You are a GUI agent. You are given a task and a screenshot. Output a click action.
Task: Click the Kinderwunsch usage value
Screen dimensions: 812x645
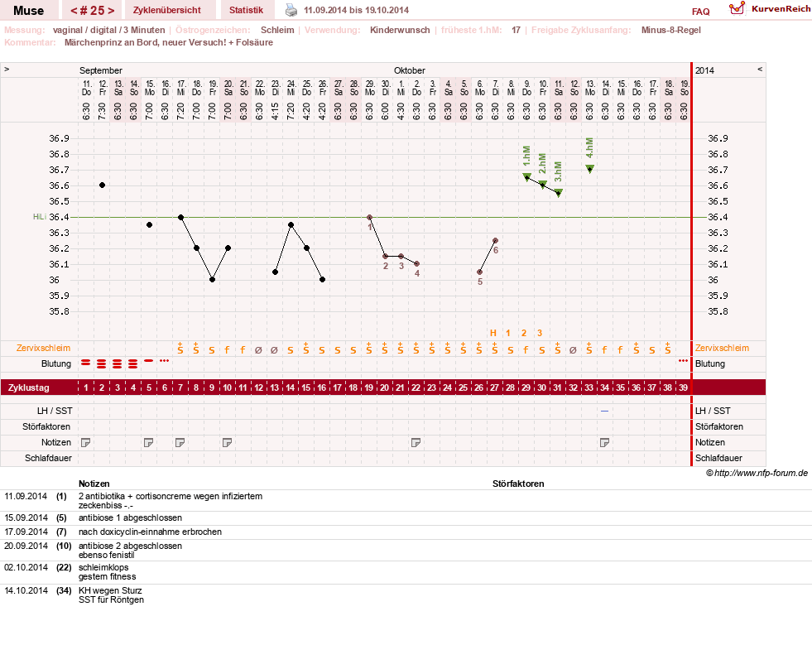pos(400,30)
